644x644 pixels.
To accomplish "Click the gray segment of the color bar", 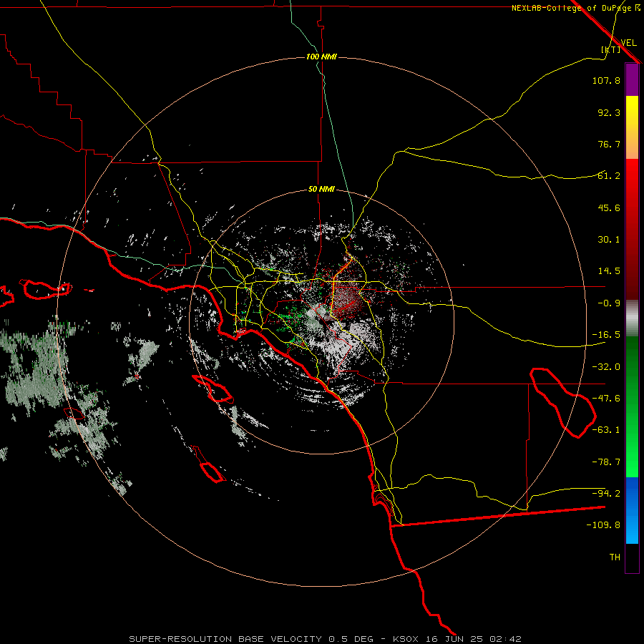I will (x=632, y=318).
